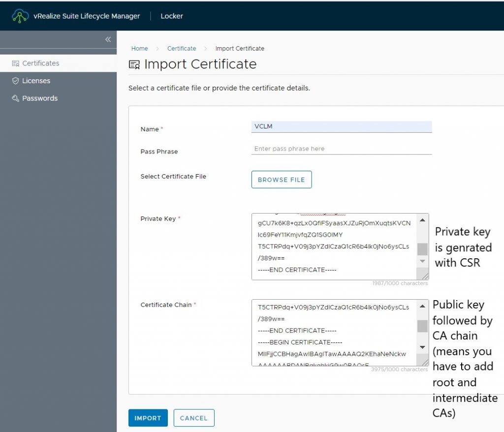
Task: Click the Certificate Chain scrollbar down arrow
Action: point(422,347)
